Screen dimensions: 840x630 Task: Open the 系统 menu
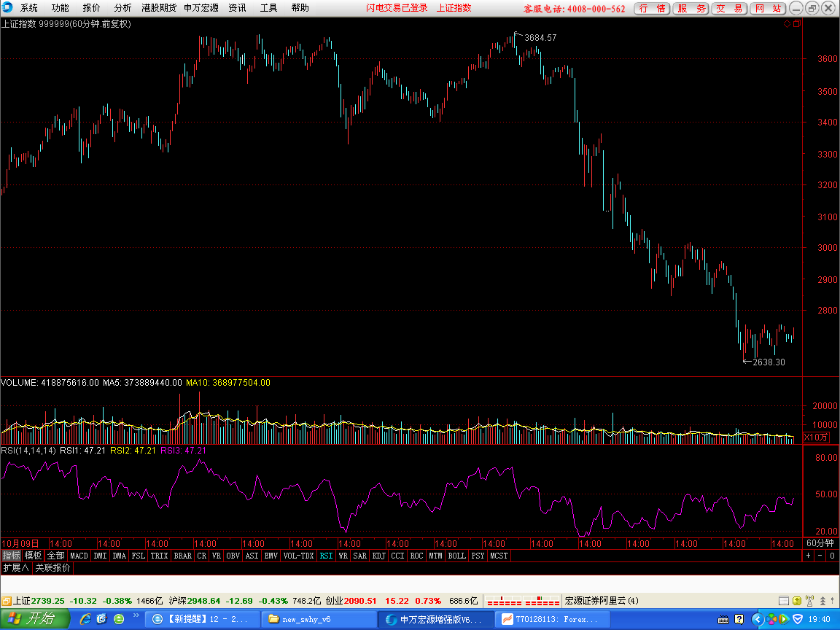click(x=29, y=7)
